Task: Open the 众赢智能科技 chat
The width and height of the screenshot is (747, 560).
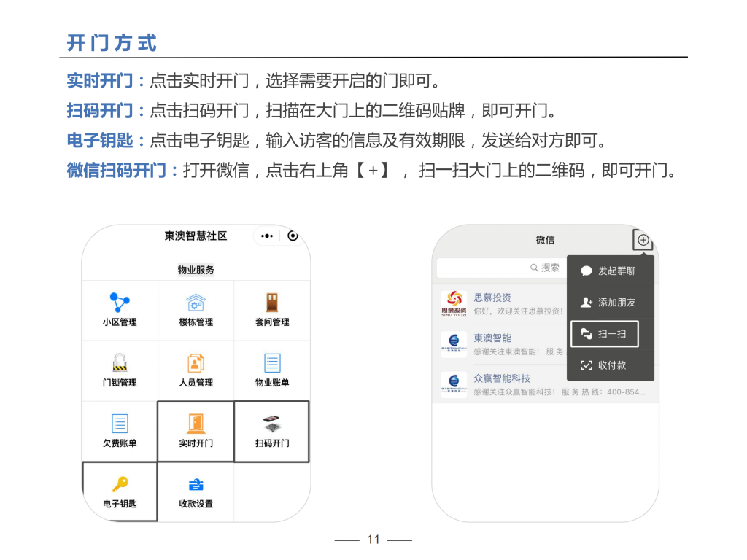Action: point(545,385)
